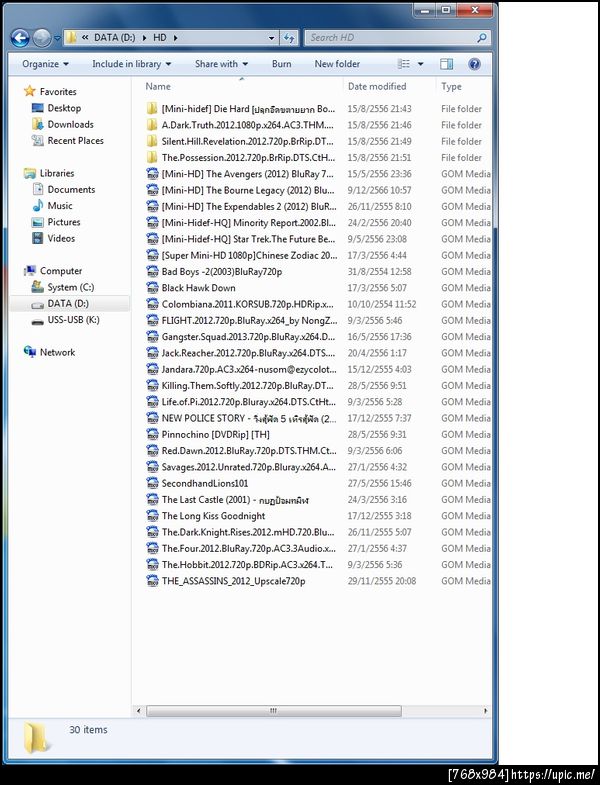Select Silent.Hill.Revelation folder icon
600x785 pixels.
tap(152, 141)
